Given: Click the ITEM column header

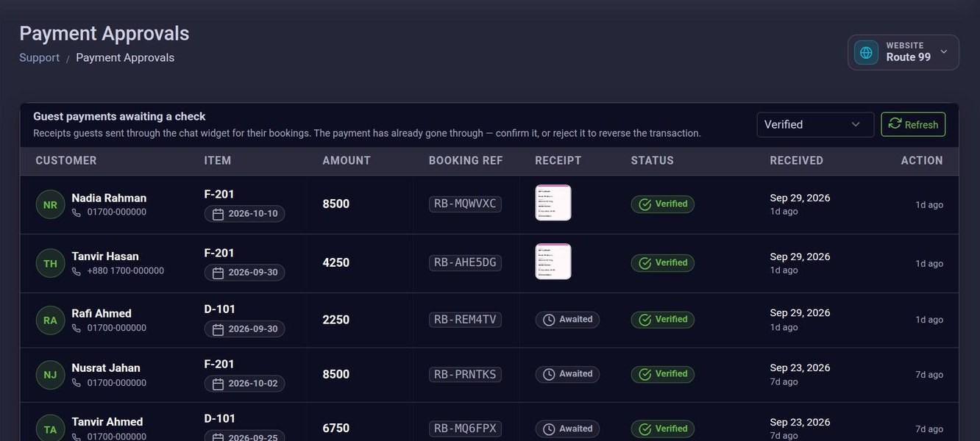Looking at the screenshot, I should click(x=218, y=160).
